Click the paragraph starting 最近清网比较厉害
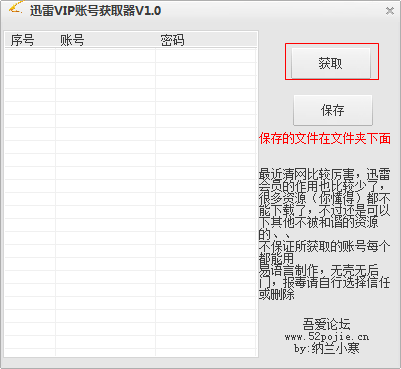 click(x=325, y=204)
